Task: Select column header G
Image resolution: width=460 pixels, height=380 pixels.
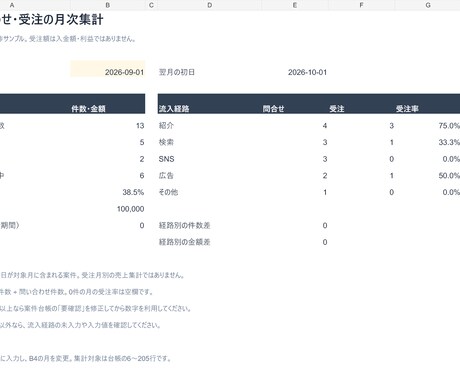Action: 428,5
